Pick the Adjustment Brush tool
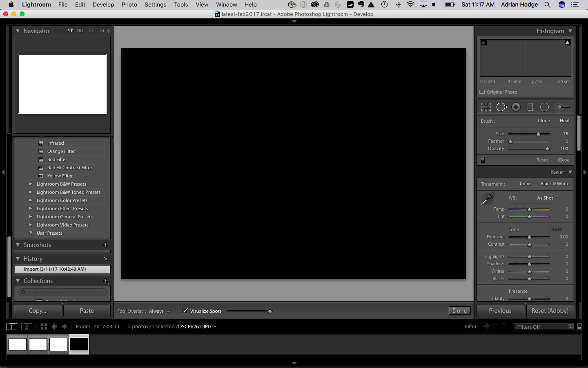The height and width of the screenshot is (368, 588). pos(562,107)
